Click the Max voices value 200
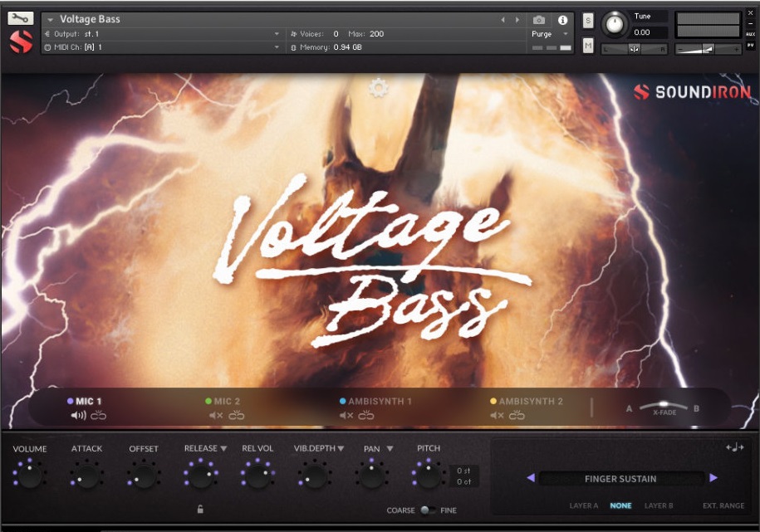 click(x=376, y=34)
